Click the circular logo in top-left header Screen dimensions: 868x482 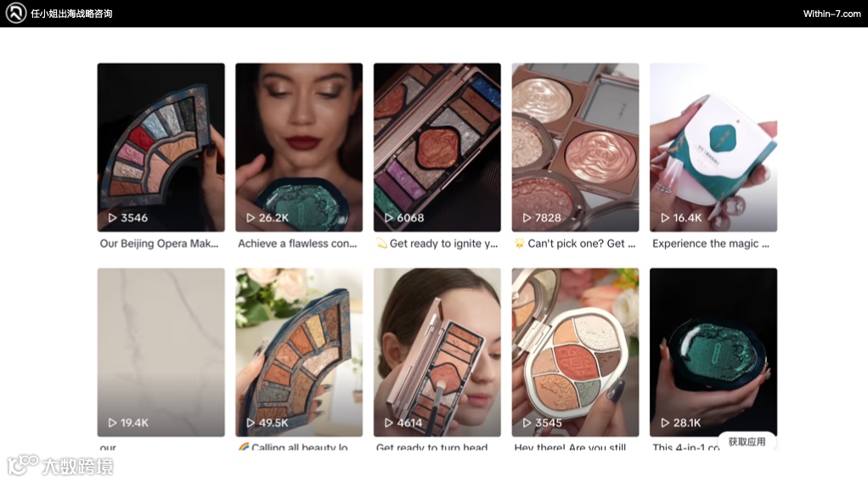pyautogui.click(x=16, y=14)
